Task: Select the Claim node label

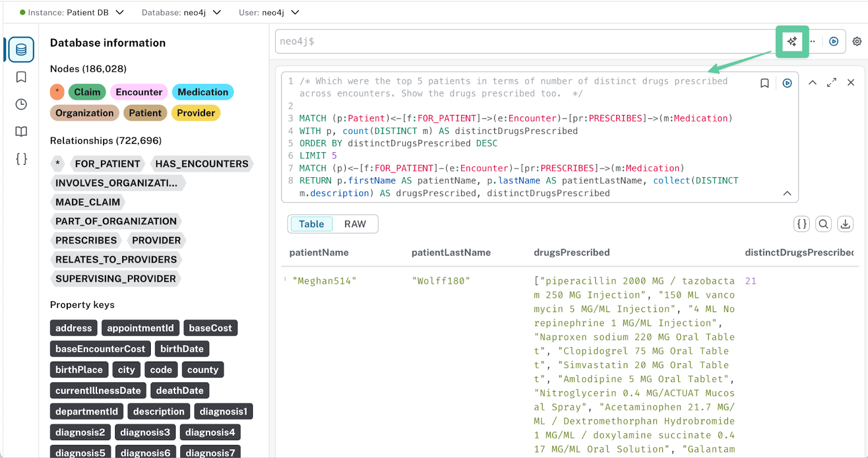Action: tap(87, 92)
